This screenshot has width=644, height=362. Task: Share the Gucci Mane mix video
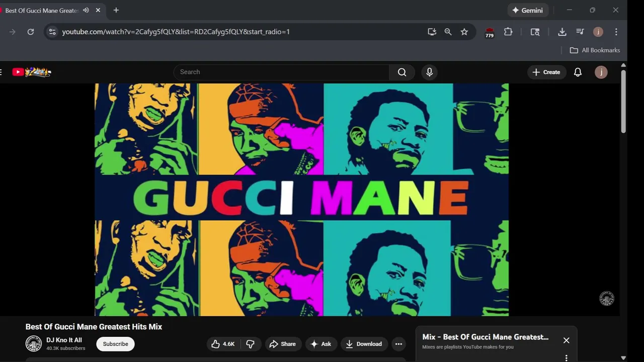click(x=283, y=344)
